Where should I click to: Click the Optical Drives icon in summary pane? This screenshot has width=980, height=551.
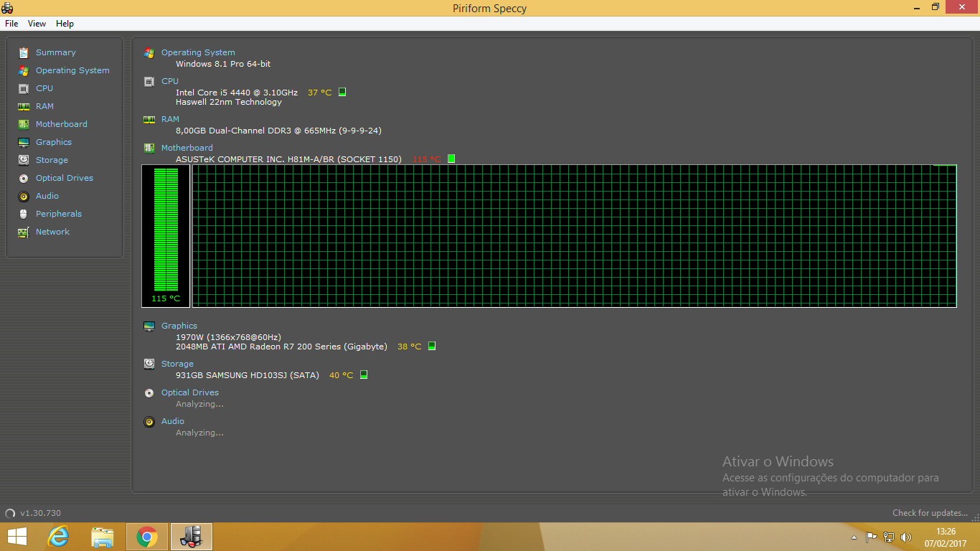coord(149,392)
